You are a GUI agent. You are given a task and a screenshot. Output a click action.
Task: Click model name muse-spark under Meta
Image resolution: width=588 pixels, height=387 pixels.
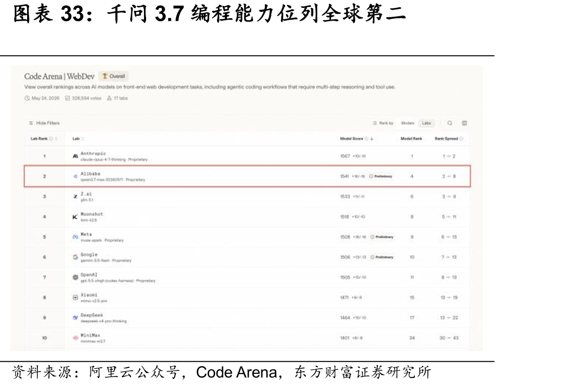(91, 240)
